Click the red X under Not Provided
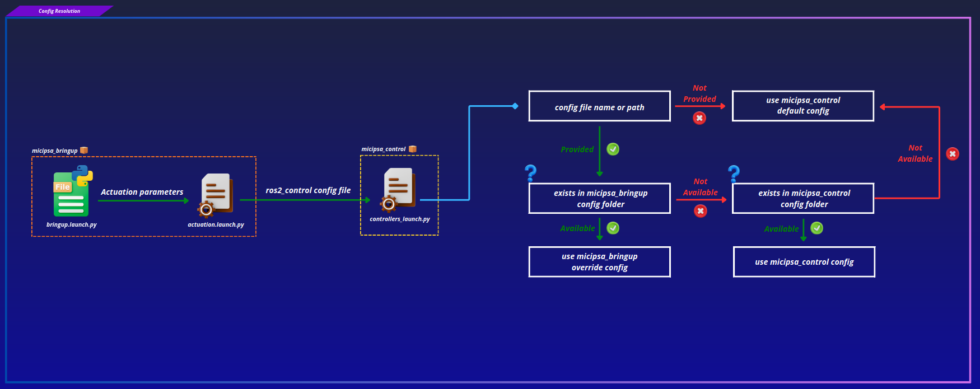The height and width of the screenshot is (389, 980). pyautogui.click(x=699, y=118)
